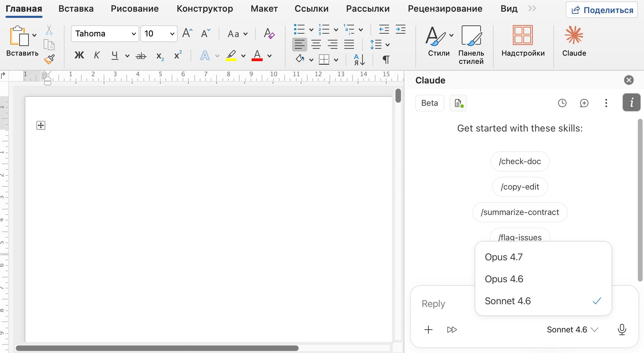The image size is (644, 353).
Task: Switch to the Вставка tab
Action: (x=76, y=9)
